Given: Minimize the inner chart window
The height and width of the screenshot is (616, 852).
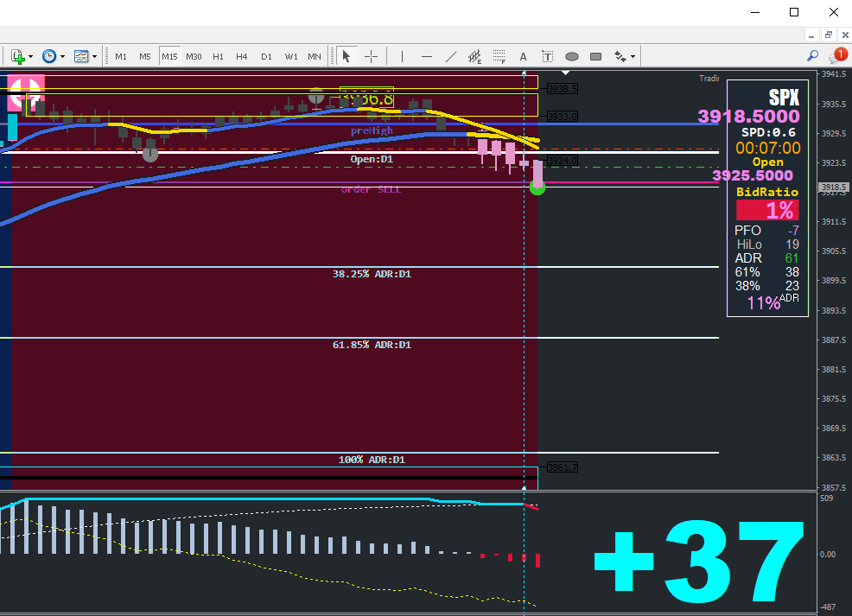Looking at the screenshot, I should tap(811, 35).
